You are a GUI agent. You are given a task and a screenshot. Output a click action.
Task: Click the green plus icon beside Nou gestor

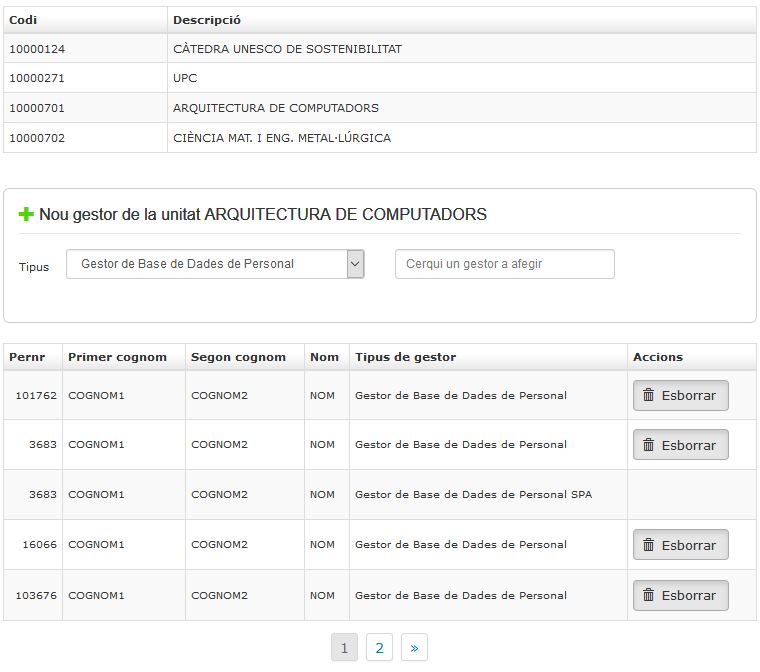(26, 214)
